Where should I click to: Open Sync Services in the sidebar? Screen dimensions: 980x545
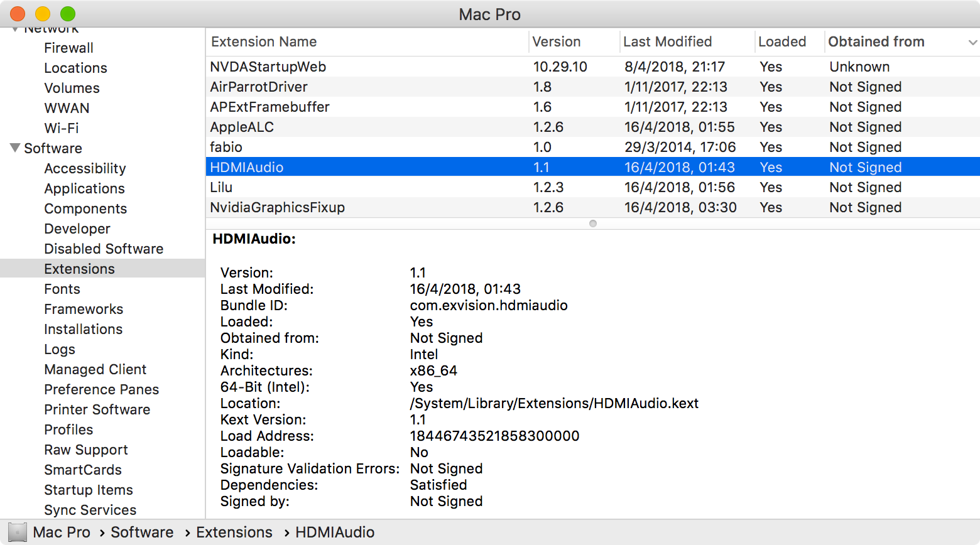pyautogui.click(x=90, y=510)
